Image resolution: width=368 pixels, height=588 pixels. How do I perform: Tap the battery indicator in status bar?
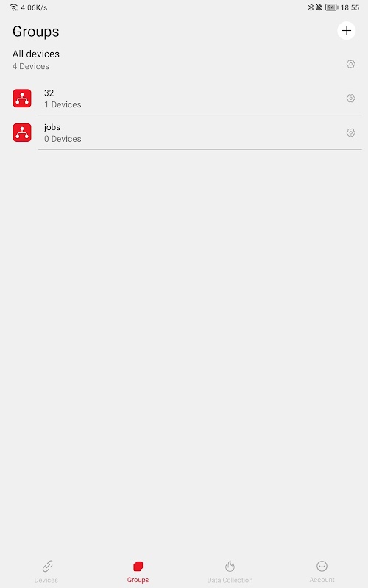pyautogui.click(x=331, y=7)
